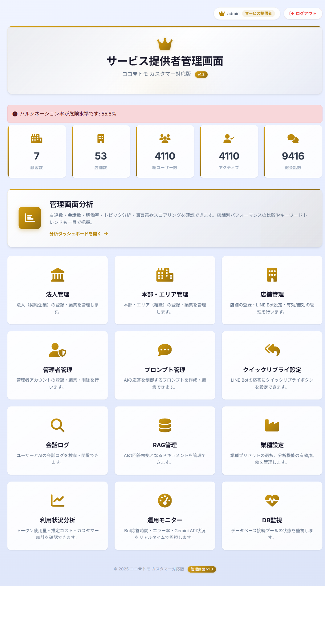
Task: Click the ココ❤トモ カスタマー対応版 subtitle
Action: click(157, 74)
